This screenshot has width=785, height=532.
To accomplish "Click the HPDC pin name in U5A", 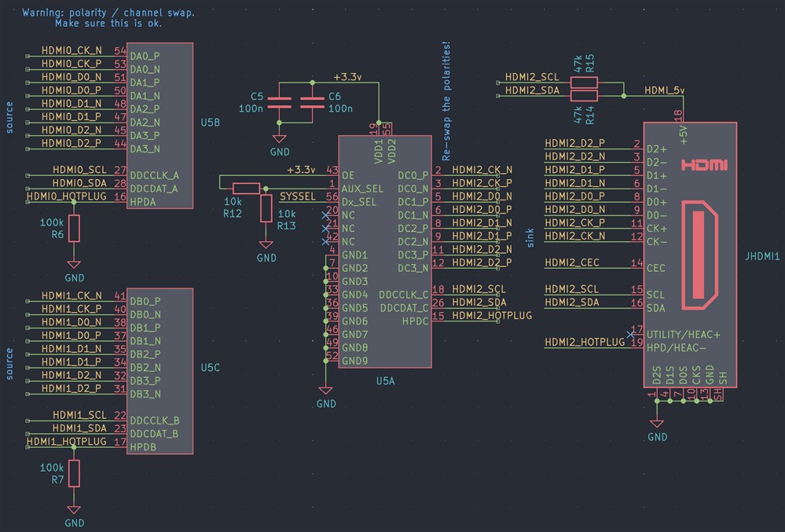I will [x=416, y=321].
